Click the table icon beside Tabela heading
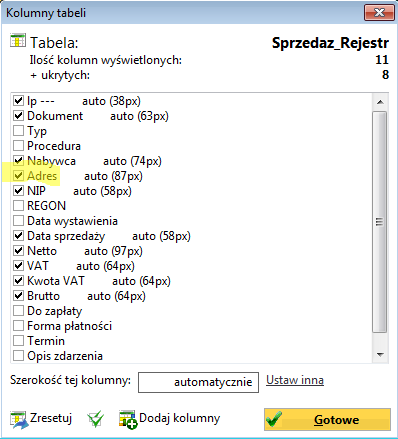Screen dimensions: 398x439 (18, 41)
